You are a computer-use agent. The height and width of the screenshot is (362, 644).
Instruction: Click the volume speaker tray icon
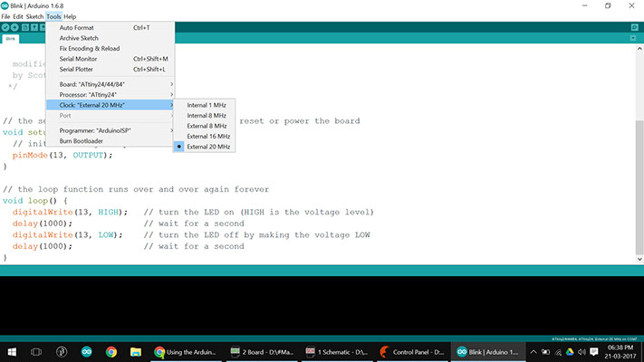pyautogui.click(x=582, y=352)
